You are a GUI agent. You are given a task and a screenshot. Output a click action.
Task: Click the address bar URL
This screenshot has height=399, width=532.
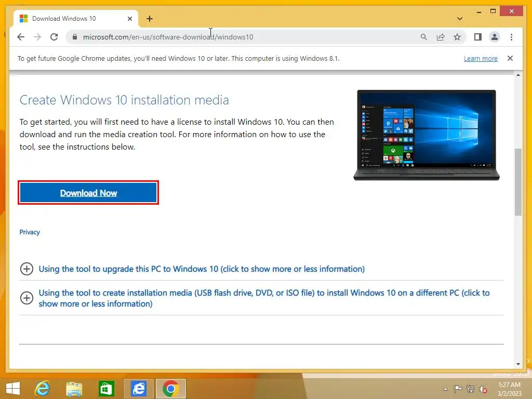tap(168, 37)
